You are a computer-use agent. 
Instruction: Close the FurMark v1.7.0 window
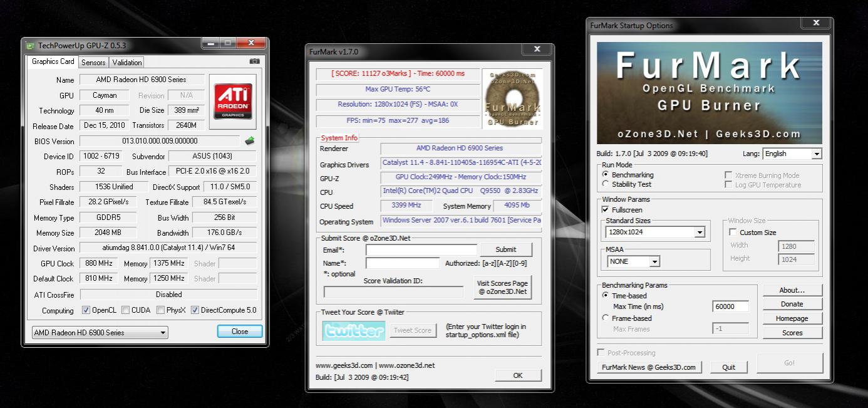(537, 49)
